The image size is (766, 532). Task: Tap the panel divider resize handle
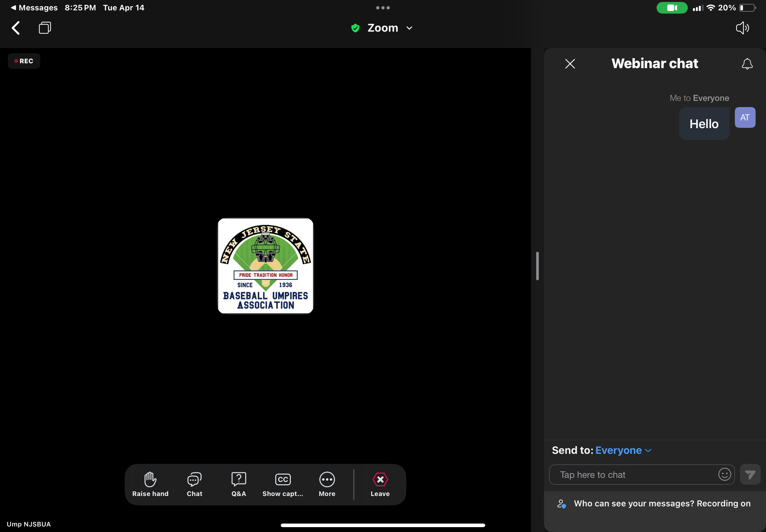(537, 266)
